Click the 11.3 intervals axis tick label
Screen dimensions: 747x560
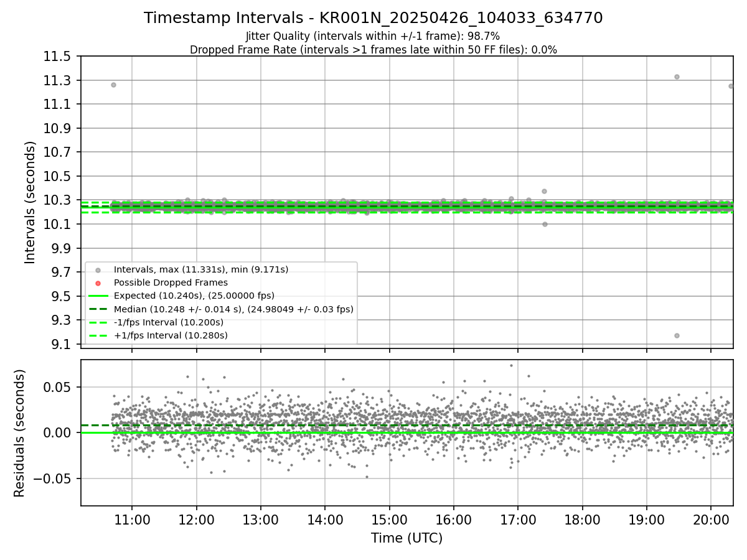tap(57, 81)
